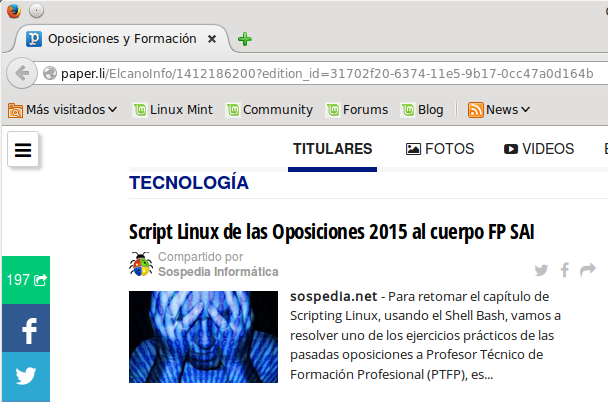Share on Facebook from the side bar
Screen dimensions: 608x402
26,328
